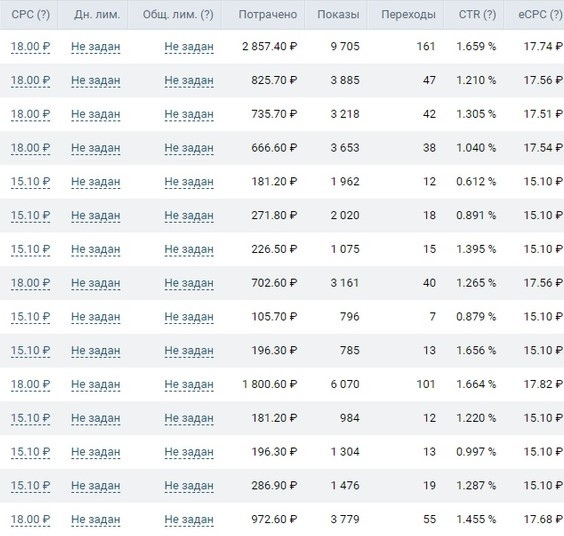This screenshot has height=536, width=564.
Task: Edit total limit in 702.60 ₽ row
Action: [x=189, y=283]
